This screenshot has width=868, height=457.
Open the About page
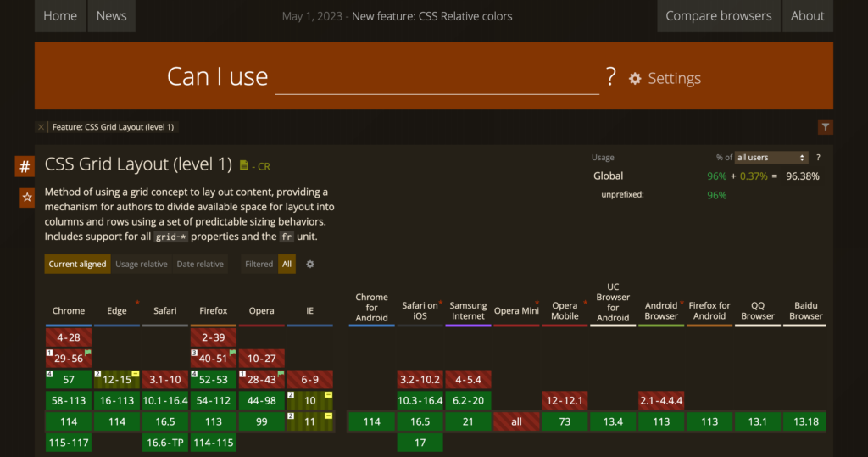pyautogui.click(x=807, y=16)
